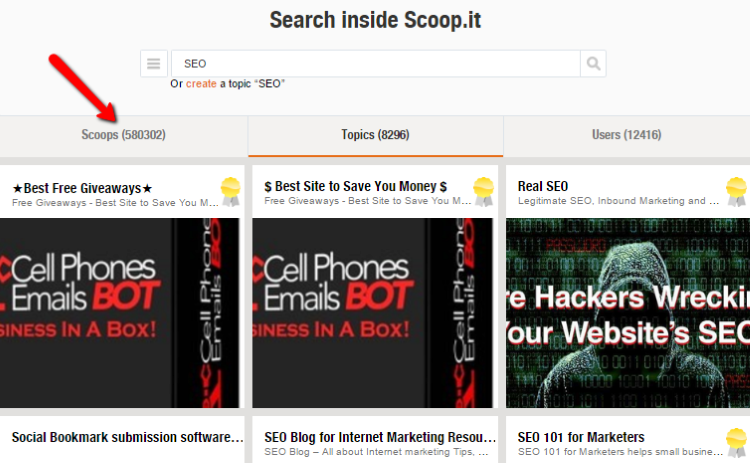Open '★Best Free Giveaways★' topic title
Image resolution: width=750 pixels, height=463 pixels.
[82, 188]
